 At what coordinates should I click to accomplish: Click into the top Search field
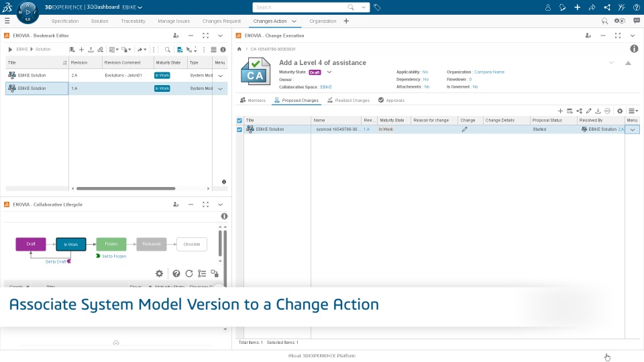300,7
